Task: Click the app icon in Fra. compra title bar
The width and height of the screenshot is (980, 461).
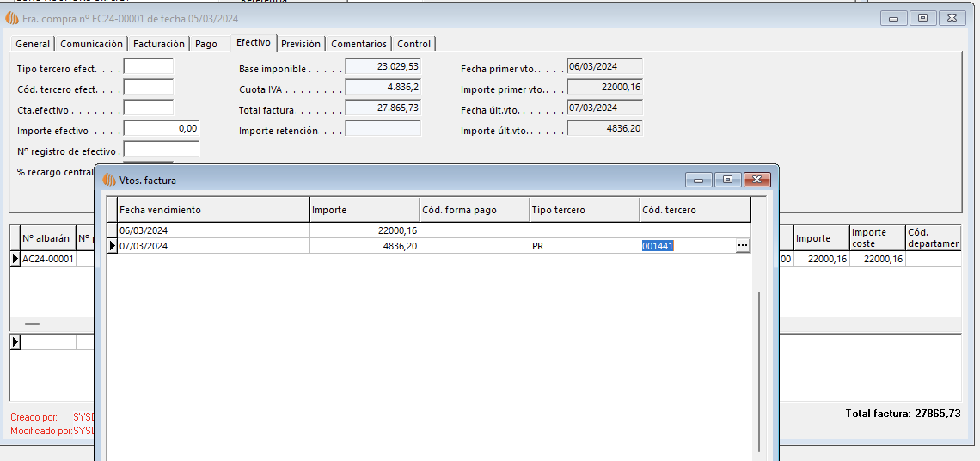Action: click(x=12, y=18)
